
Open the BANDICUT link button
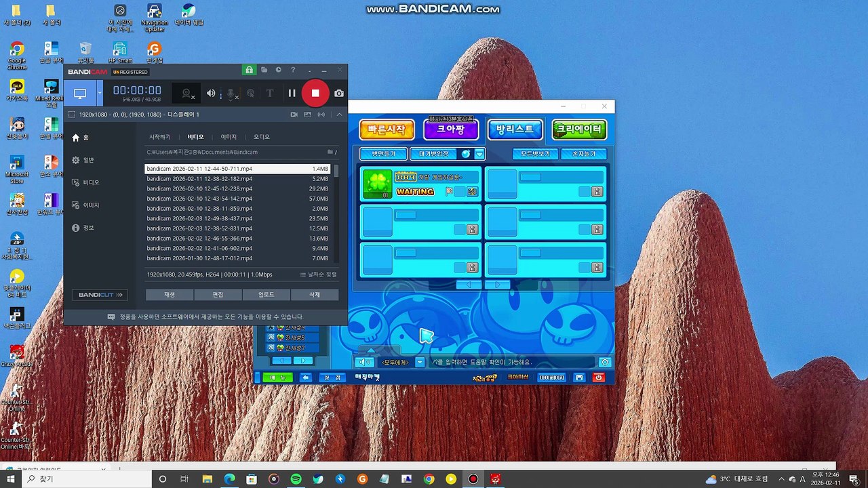point(100,295)
